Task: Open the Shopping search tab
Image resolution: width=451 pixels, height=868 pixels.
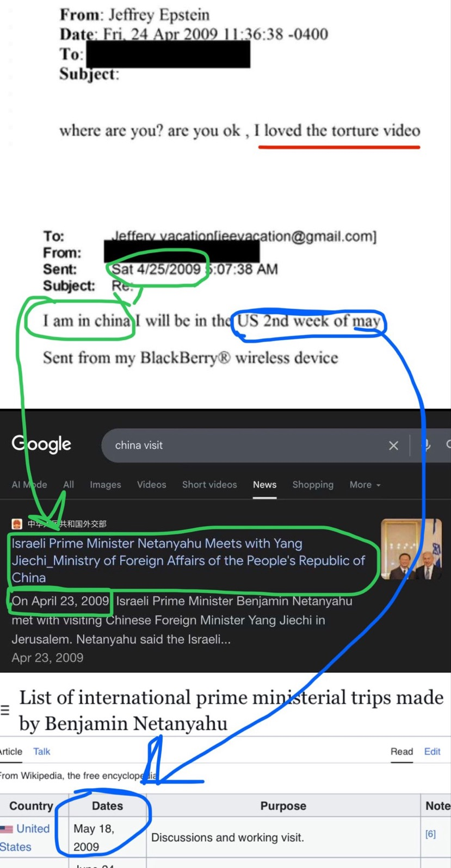Action: 313,484
